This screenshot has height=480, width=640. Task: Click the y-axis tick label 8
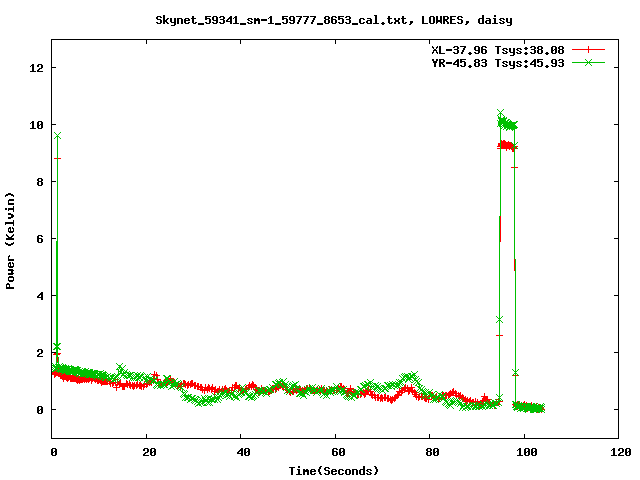pyautogui.click(x=40, y=182)
